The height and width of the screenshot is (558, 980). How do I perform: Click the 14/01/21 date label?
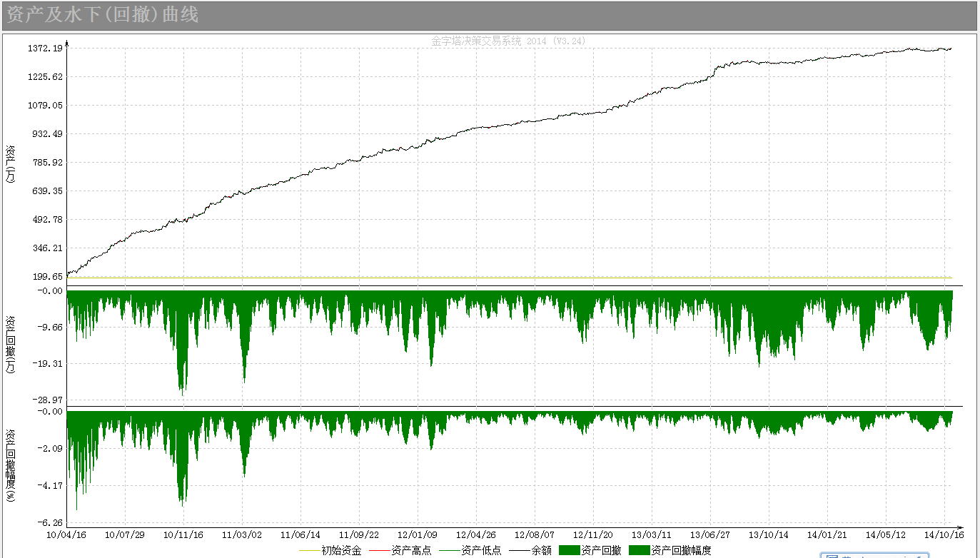point(827,534)
